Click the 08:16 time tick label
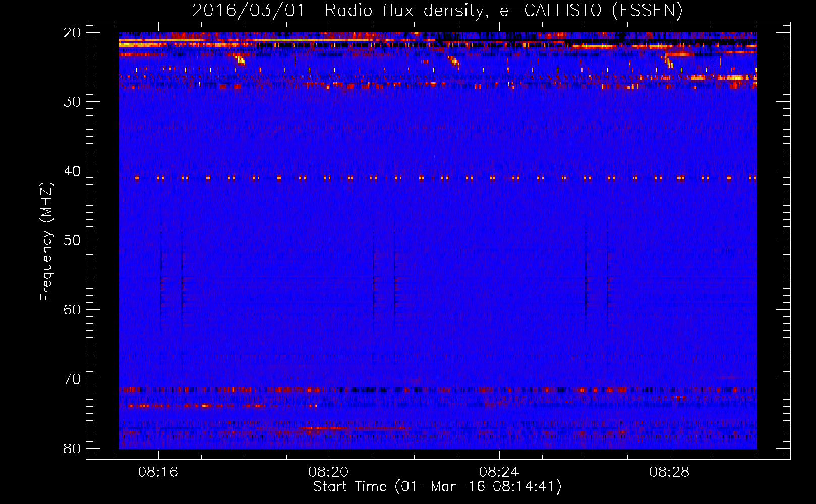The width and height of the screenshot is (816, 504). [x=158, y=472]
